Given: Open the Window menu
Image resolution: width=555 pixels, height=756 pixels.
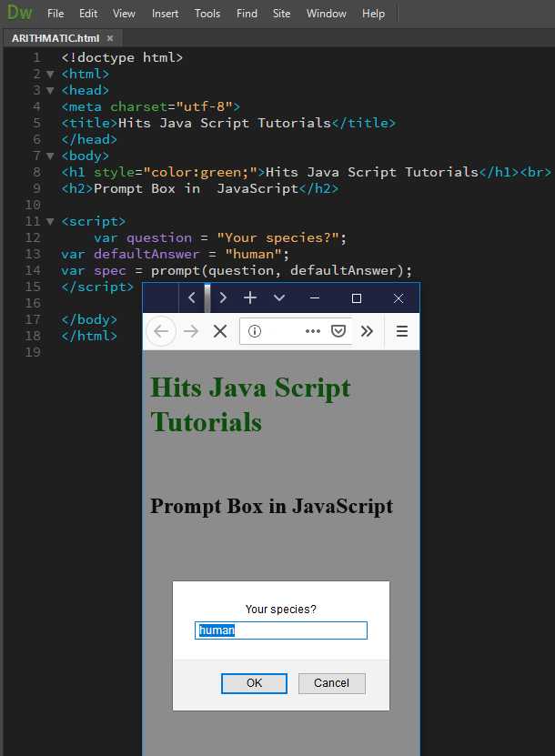Looking at the screenshot, I should tap(327, 14).
